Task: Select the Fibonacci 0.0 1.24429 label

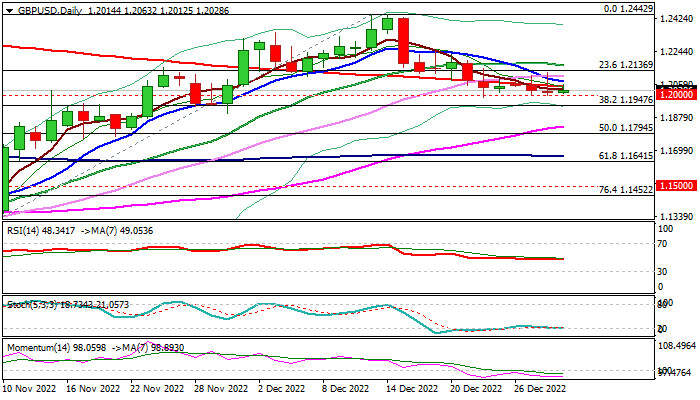Action: (628, 8)
